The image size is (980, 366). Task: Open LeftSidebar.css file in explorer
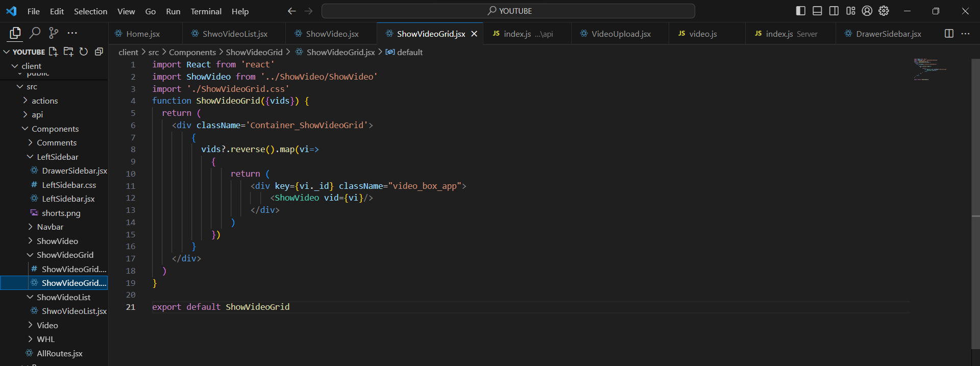tap(69, 185)
